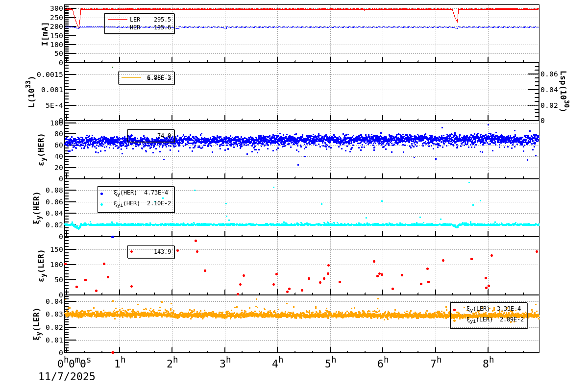
Task: Click the blue dot at zero in the ξy(HER) panel
Action: tap(113, 237)
